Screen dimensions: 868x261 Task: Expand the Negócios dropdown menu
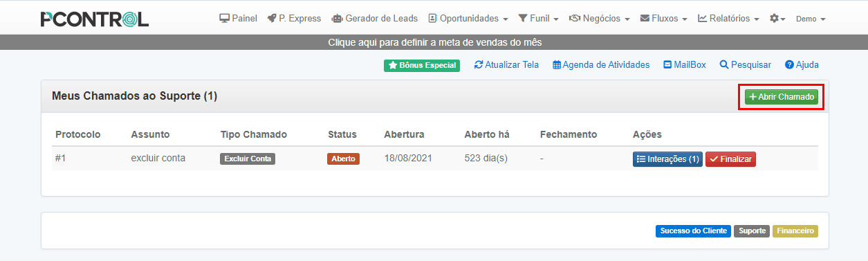[x=599, y=19]
